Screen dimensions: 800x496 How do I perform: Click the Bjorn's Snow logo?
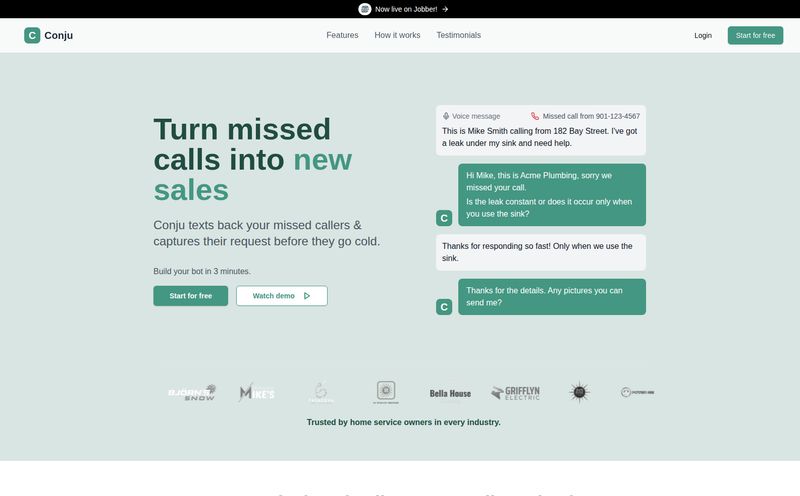pyautogui.click(x=192, y=392)
